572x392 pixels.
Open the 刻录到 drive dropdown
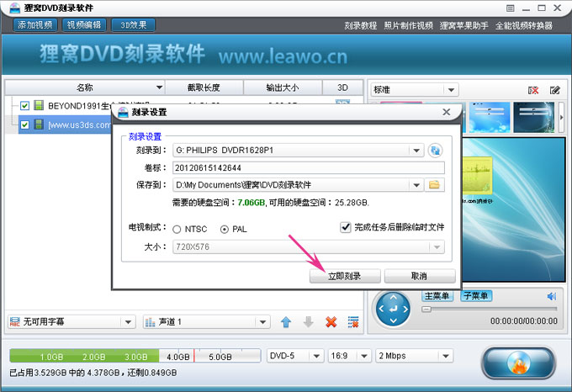(x=416, y=151)
